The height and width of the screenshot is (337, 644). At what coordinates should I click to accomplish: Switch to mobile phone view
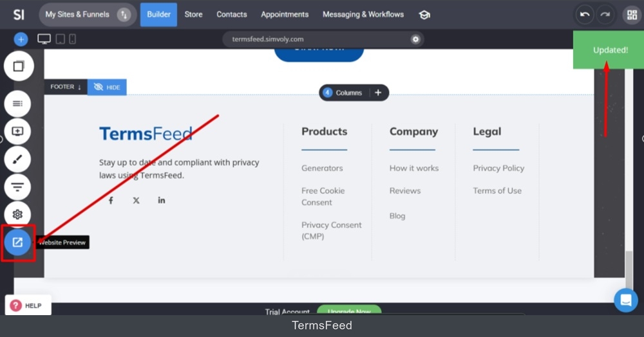72,39
